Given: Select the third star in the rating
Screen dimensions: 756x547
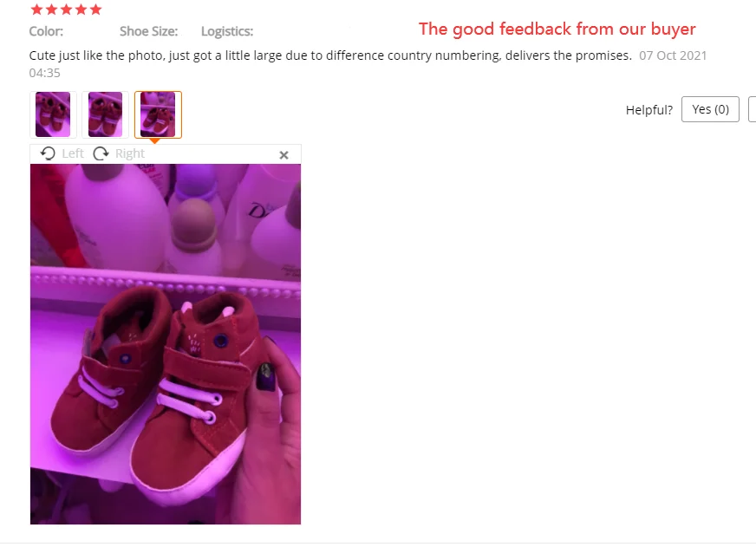Looking at the screenshot, I should pyautogui.click(x=66, y=10).
